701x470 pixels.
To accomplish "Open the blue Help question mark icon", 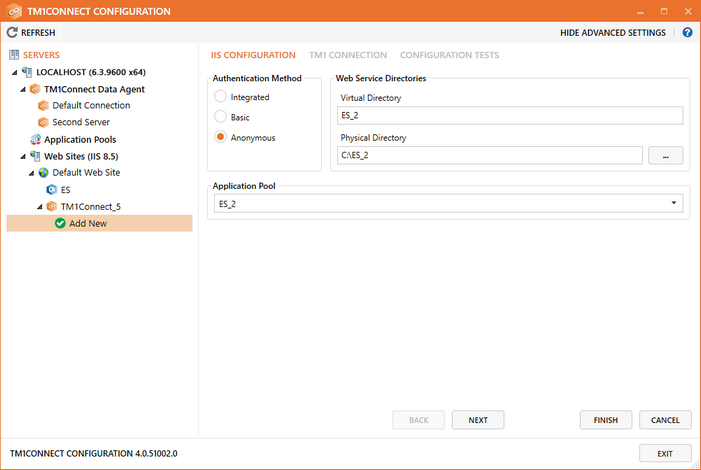I will tap(687, 32).
